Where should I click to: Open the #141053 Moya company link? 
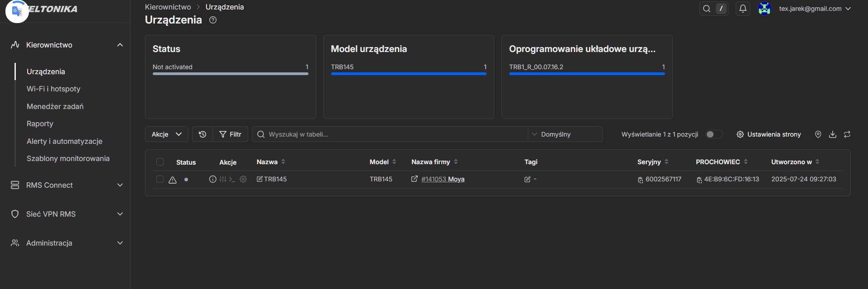443,179
